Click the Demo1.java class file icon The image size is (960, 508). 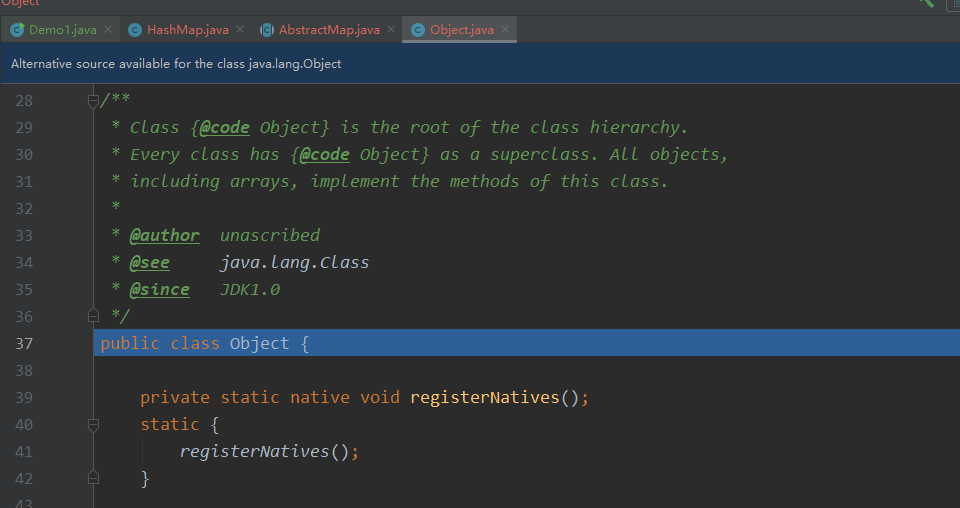coord(17,29)
